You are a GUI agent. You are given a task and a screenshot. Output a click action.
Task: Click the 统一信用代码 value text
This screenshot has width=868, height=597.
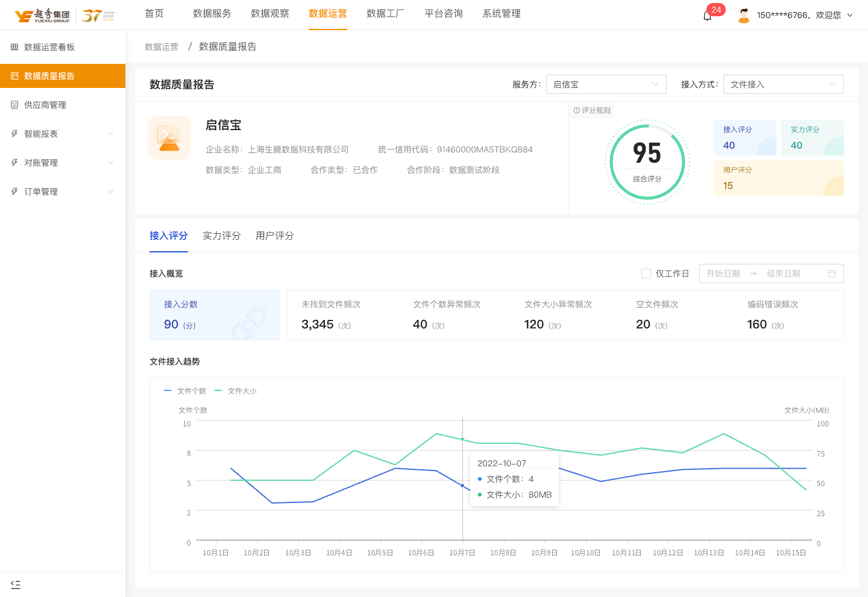coord(485,149)
